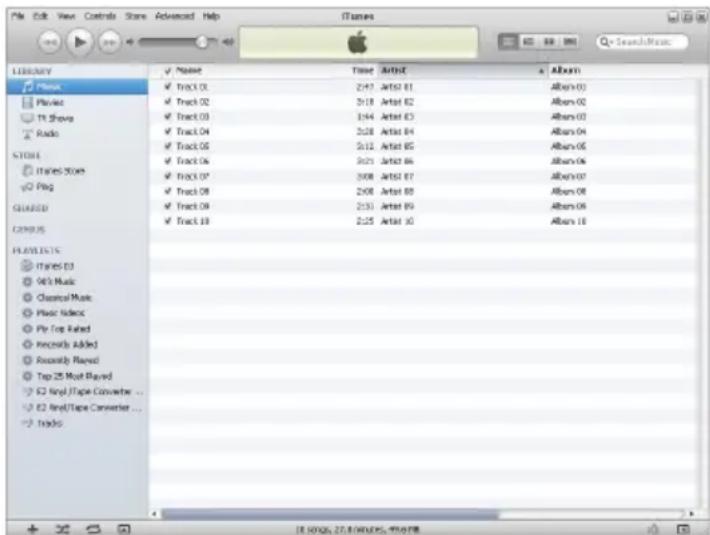Click the horizontal scrollbar left arrow
The height and width of the screenshot is (535, 710).
pyautogui.click(x=154, y=514)
